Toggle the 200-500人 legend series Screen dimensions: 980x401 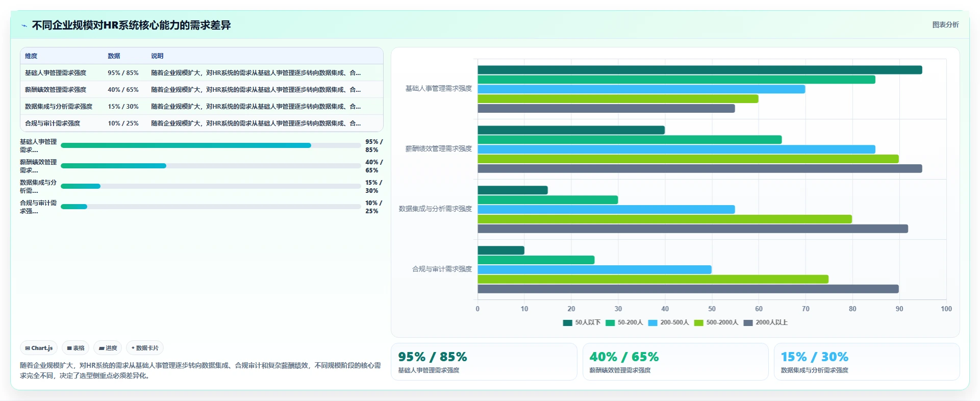(668, 322)
